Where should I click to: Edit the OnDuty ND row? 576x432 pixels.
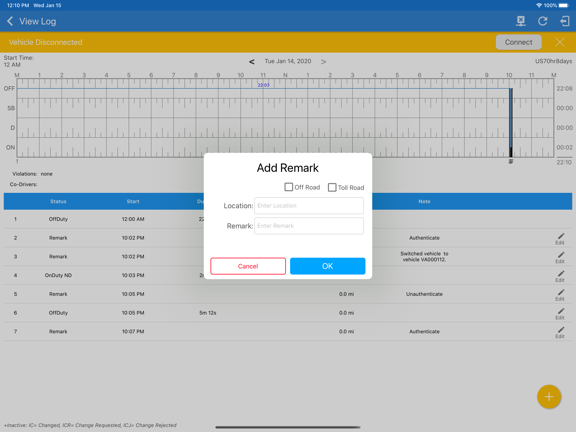pos(560,276)
